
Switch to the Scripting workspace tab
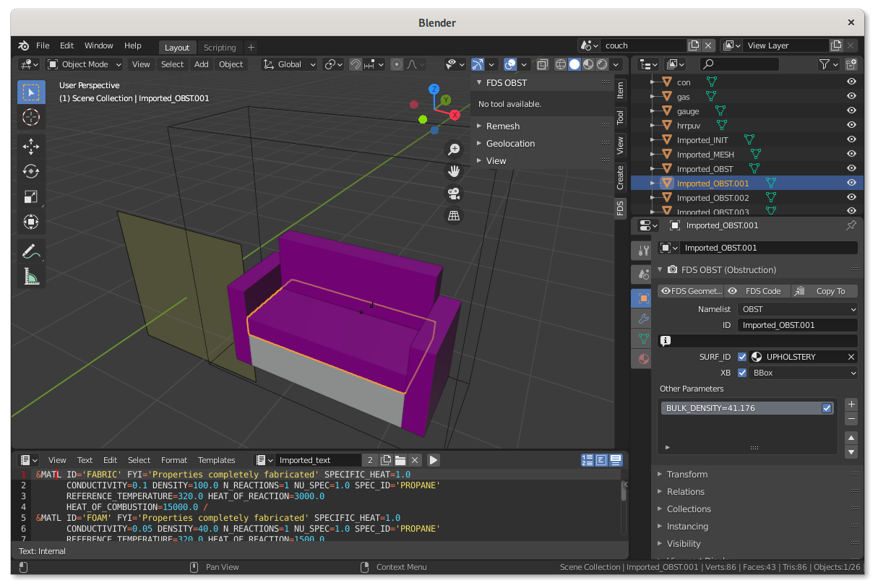pyautogui.click(x=220, y=48)
